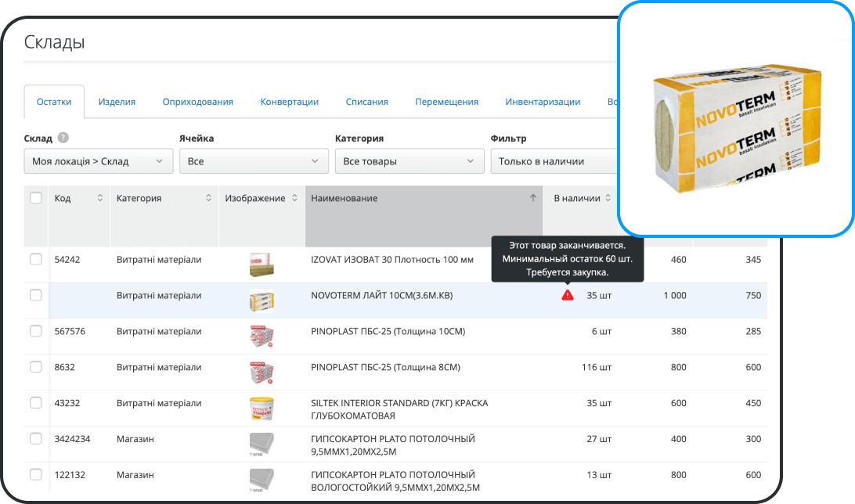Select the Списания tab link
This screenshot has width=855, height=504.
click(x=365, y=101)
